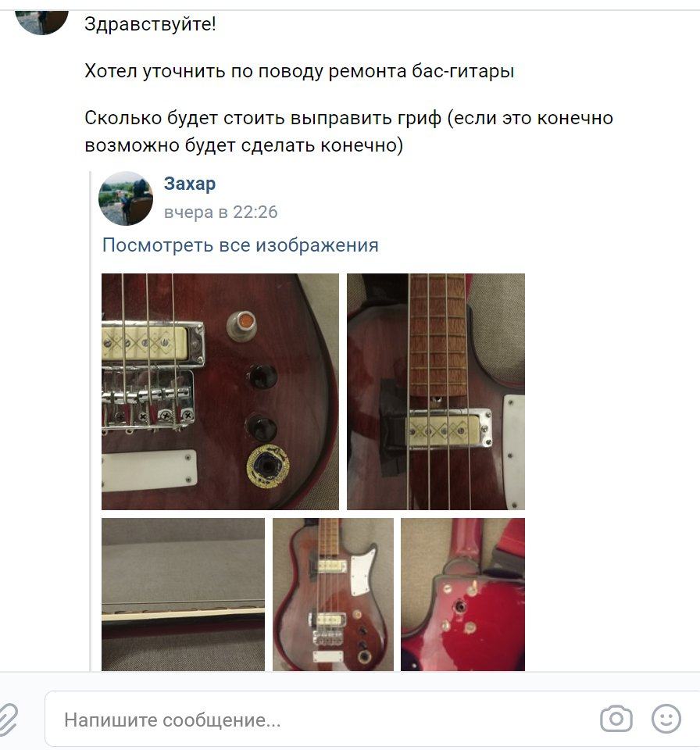
Task: Click the forwarded message vertical quote bar
Action: pos(91,421)
